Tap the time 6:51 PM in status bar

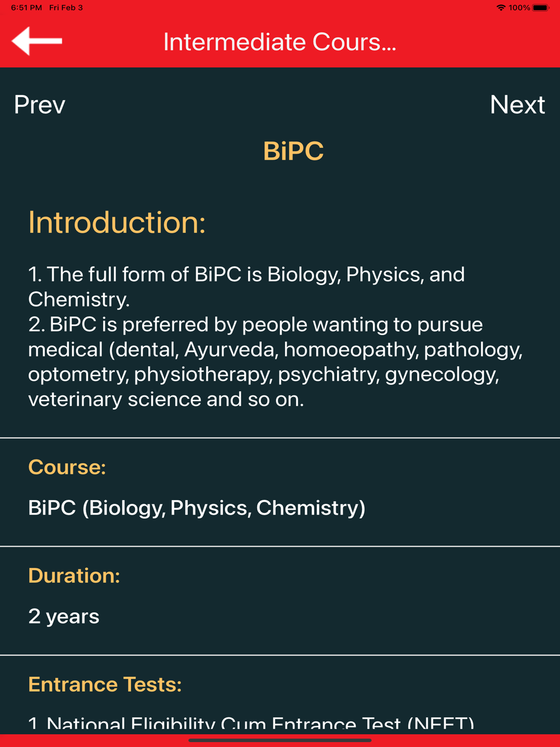tap(26, 8)
